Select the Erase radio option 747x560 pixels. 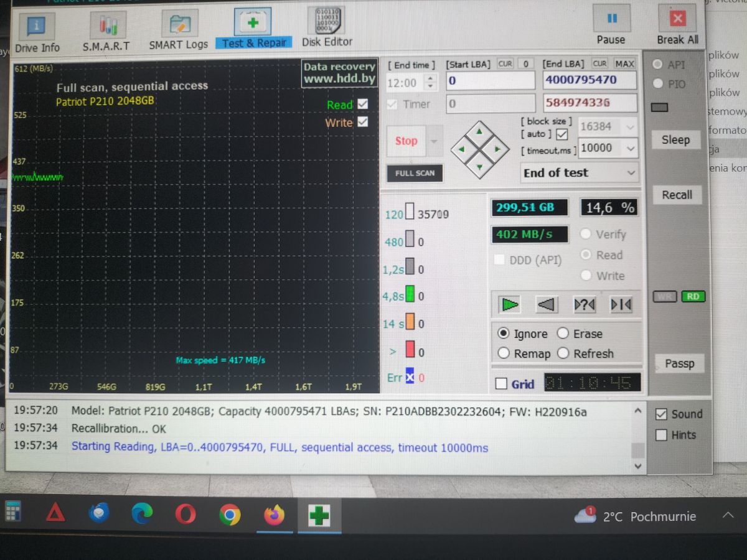coord(563,334)
